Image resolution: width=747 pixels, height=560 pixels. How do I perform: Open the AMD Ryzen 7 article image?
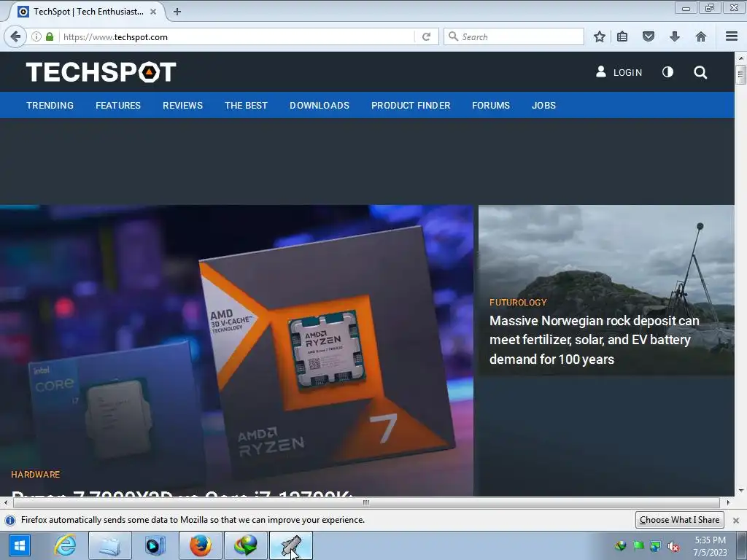click(x=237, y=350)
